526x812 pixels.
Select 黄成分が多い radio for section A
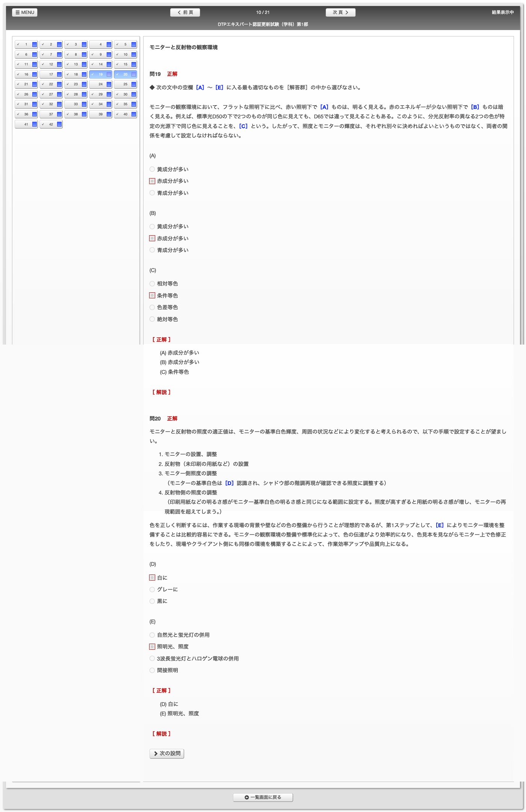point(152,169)
